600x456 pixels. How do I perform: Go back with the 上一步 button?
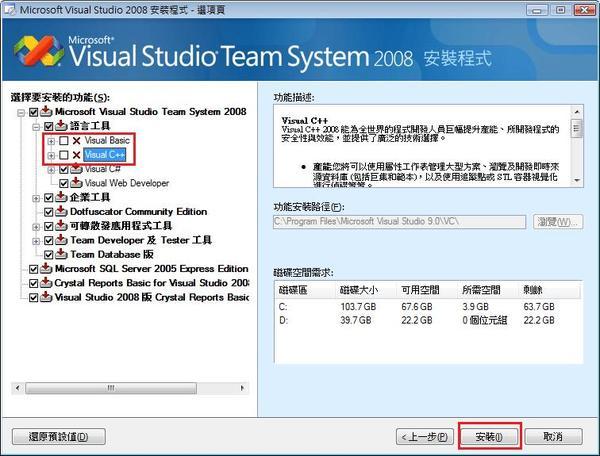pyautogui.click(x=425, y=436)
